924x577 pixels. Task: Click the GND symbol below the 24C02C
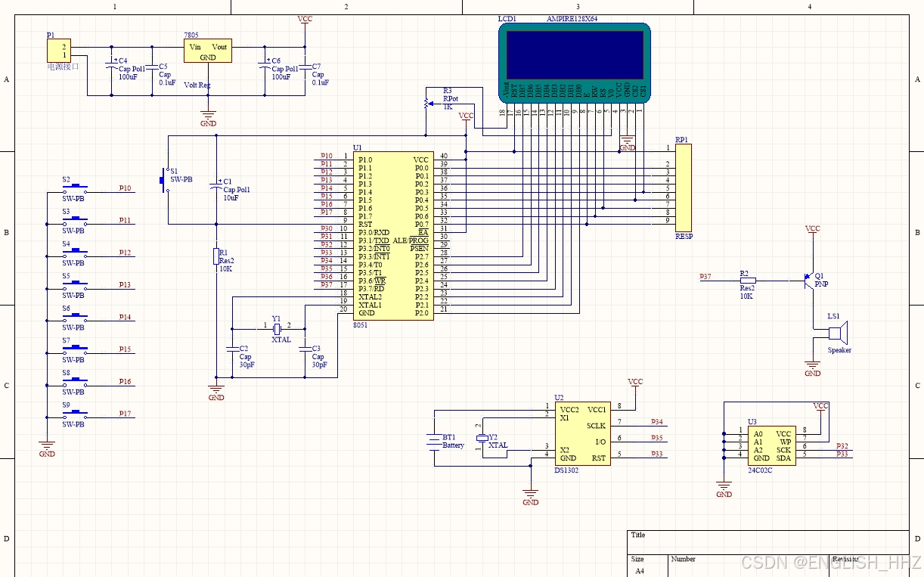point(724,489)
